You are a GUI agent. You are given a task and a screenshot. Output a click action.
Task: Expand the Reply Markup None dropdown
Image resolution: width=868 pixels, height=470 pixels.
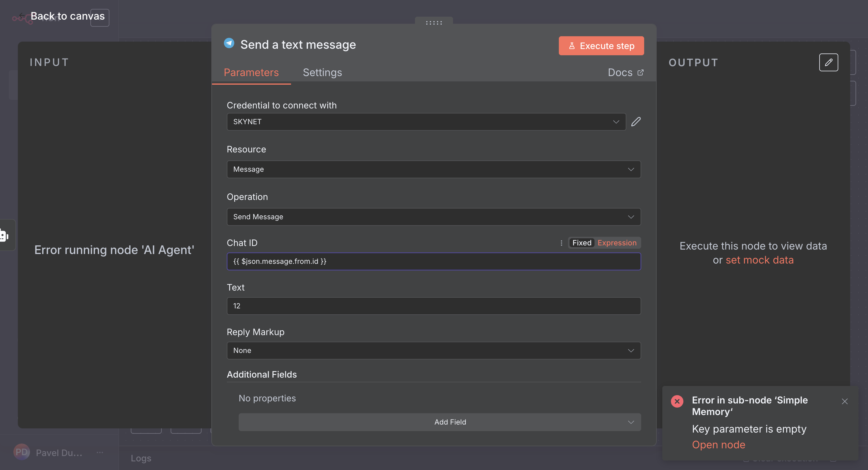[x=434, y=351]
